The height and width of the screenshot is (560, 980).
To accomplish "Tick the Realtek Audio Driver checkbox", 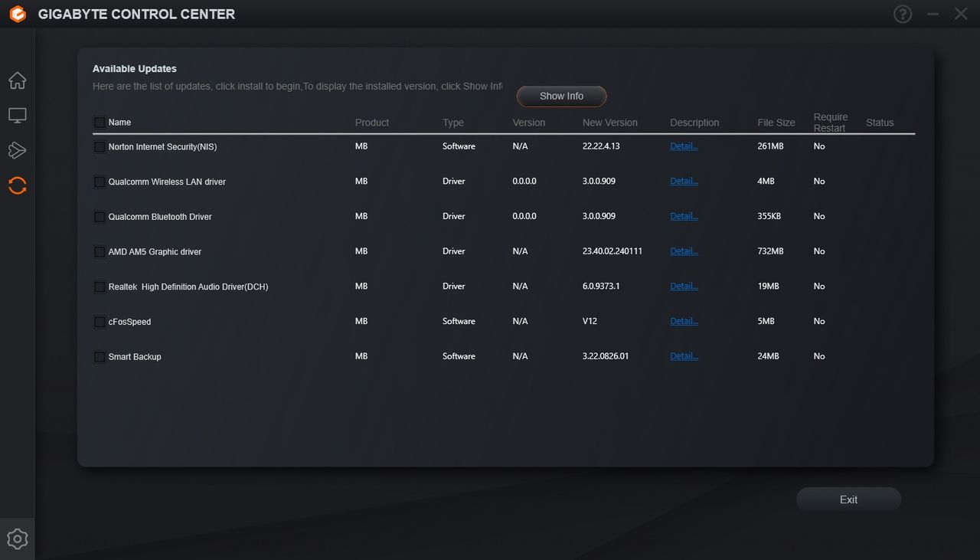I will [x=100, y=287].
